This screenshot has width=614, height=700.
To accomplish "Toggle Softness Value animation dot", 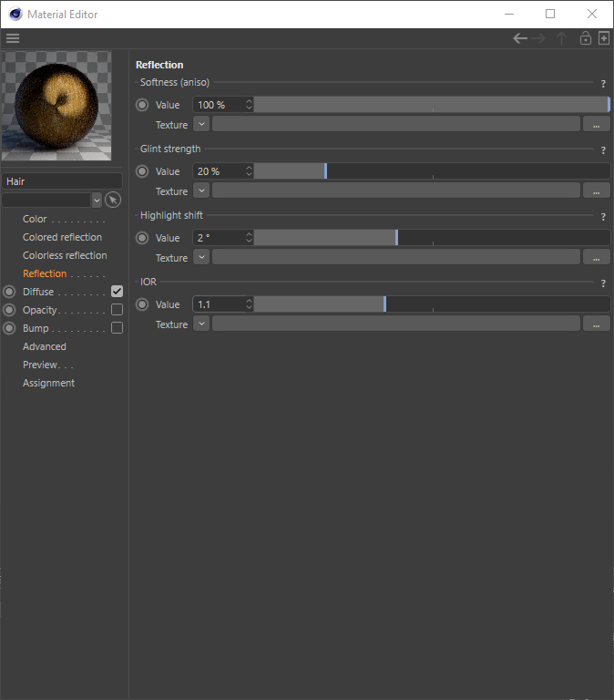I will 142,105.
